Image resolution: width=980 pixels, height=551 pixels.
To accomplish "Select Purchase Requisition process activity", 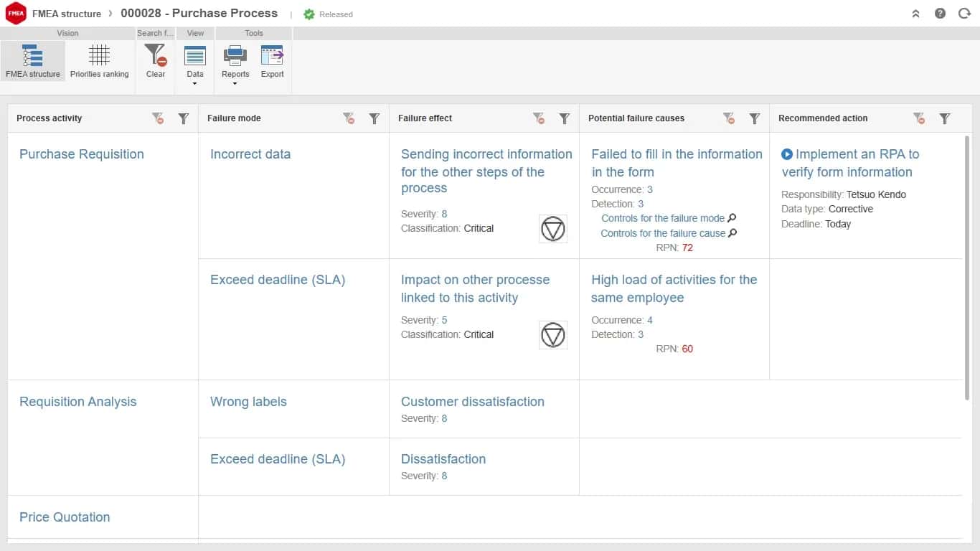I will point(82,154).
